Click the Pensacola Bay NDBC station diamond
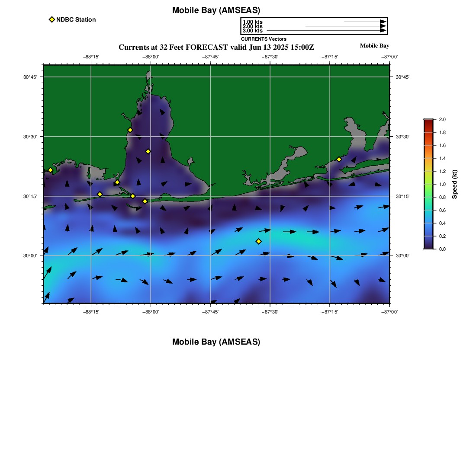 coord(339,159)
